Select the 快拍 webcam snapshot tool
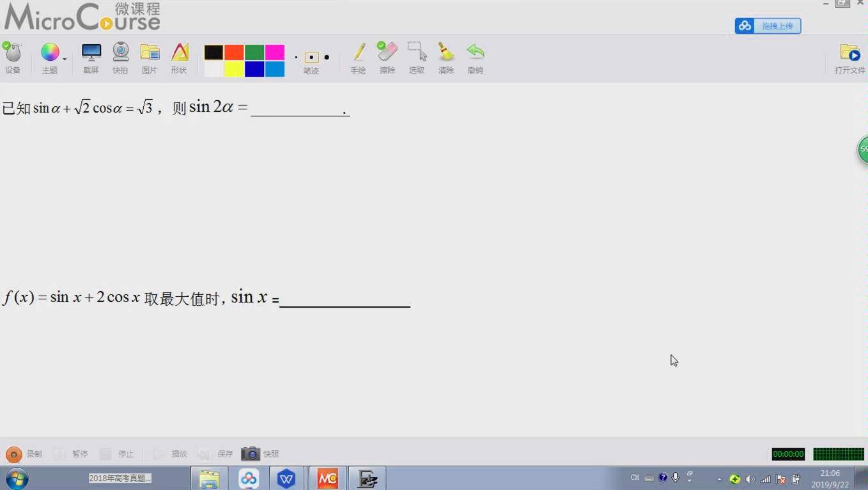 (x=121, y=52)
